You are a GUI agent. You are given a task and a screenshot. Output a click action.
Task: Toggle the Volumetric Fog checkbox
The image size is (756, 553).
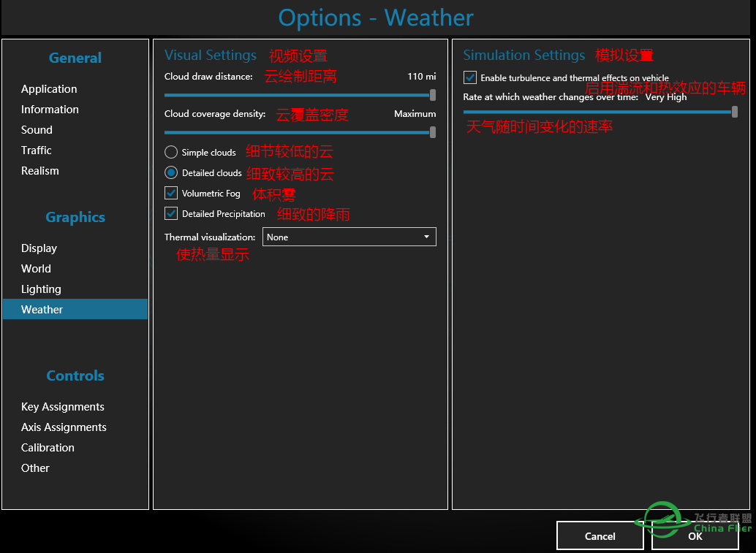point(171,194)
